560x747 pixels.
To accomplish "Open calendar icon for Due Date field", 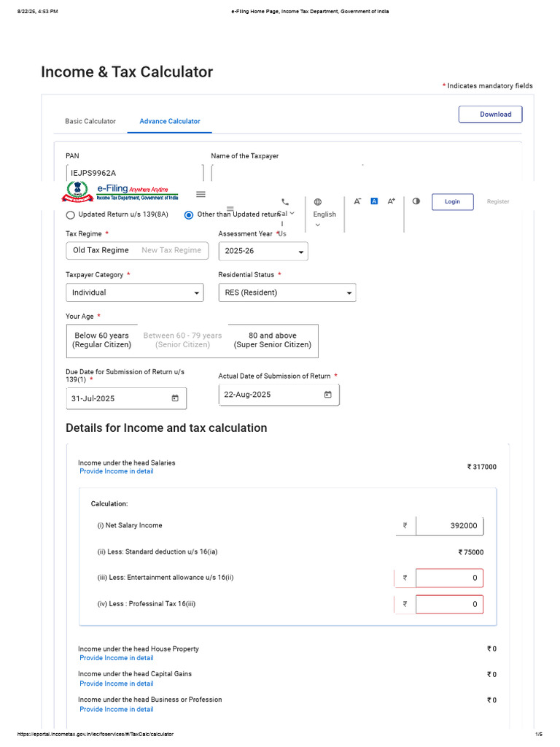I will click(175, 398).
